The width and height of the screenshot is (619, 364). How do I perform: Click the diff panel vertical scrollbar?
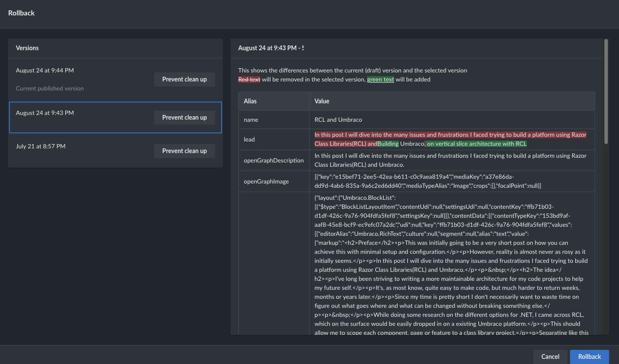click(606, 92)
